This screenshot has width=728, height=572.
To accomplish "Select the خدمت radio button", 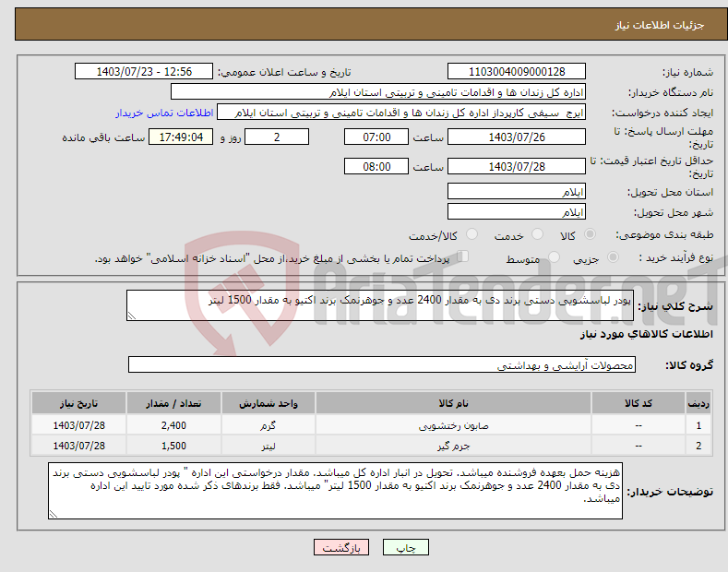I will tap(537, 234).
